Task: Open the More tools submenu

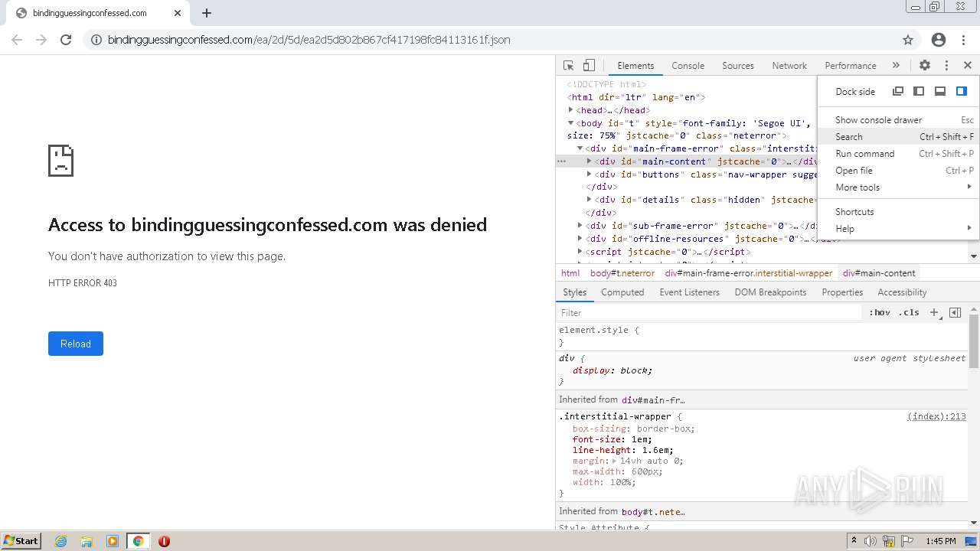Action: 898,187
